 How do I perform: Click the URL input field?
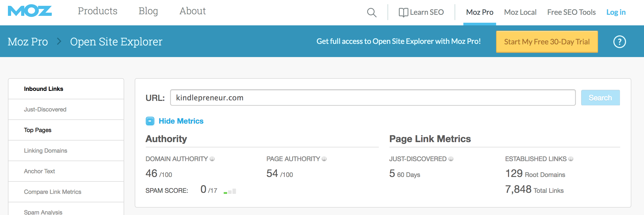tap(373, 97)
